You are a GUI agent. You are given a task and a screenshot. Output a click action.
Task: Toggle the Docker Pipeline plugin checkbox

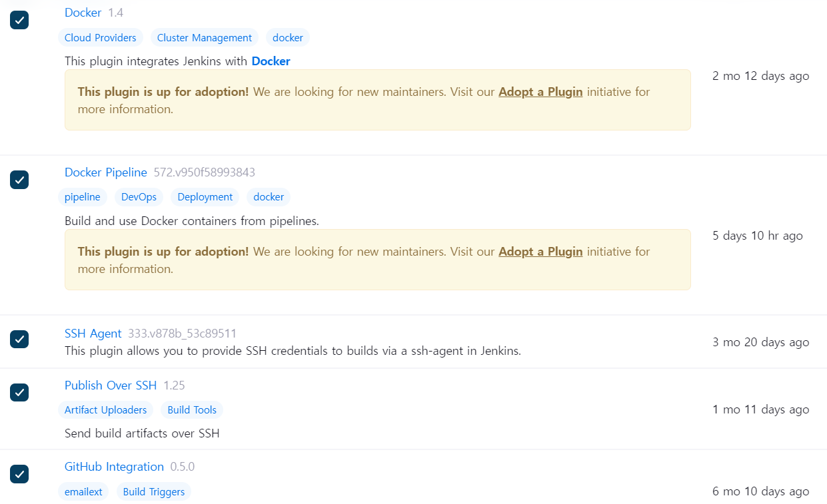pyautogui.click(x=19, y=180)
